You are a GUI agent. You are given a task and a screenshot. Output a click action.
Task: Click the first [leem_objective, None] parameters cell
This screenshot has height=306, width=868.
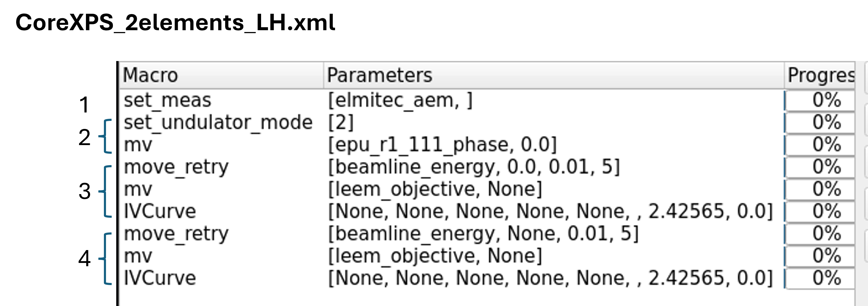pos(435,189)
